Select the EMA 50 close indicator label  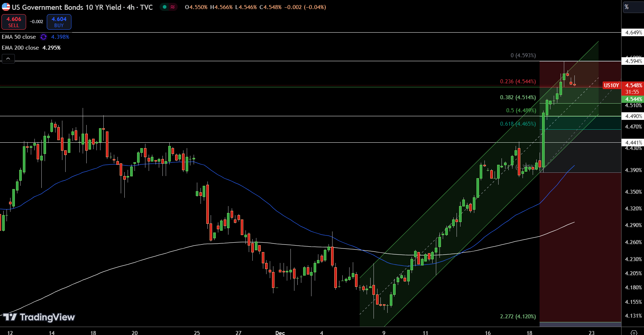pos(19,37)
